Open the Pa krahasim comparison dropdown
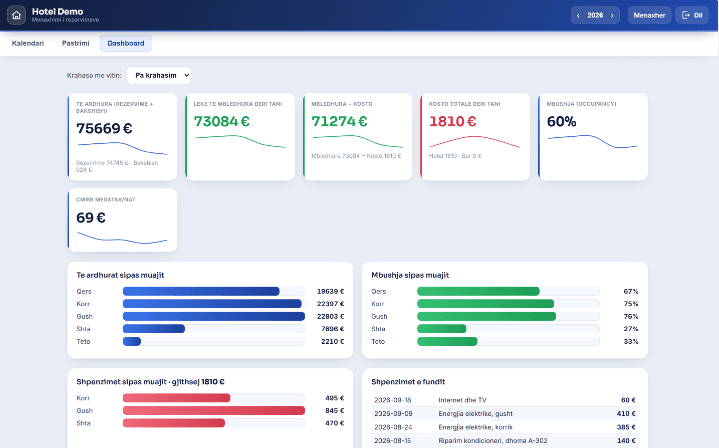The image size is (719, 448). [x=159, y=75]
